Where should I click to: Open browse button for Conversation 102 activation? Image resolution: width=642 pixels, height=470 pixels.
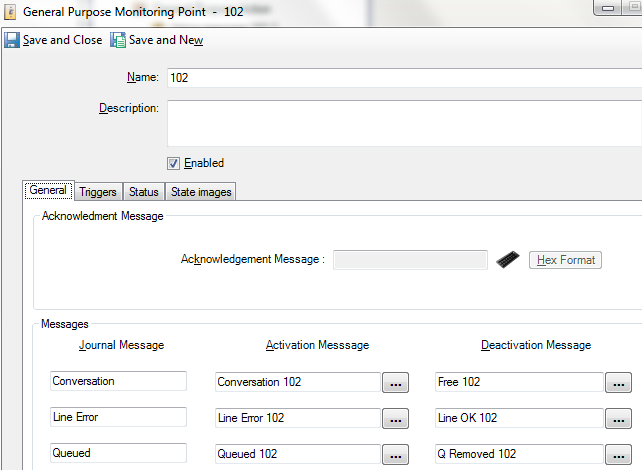coord(395,382)
